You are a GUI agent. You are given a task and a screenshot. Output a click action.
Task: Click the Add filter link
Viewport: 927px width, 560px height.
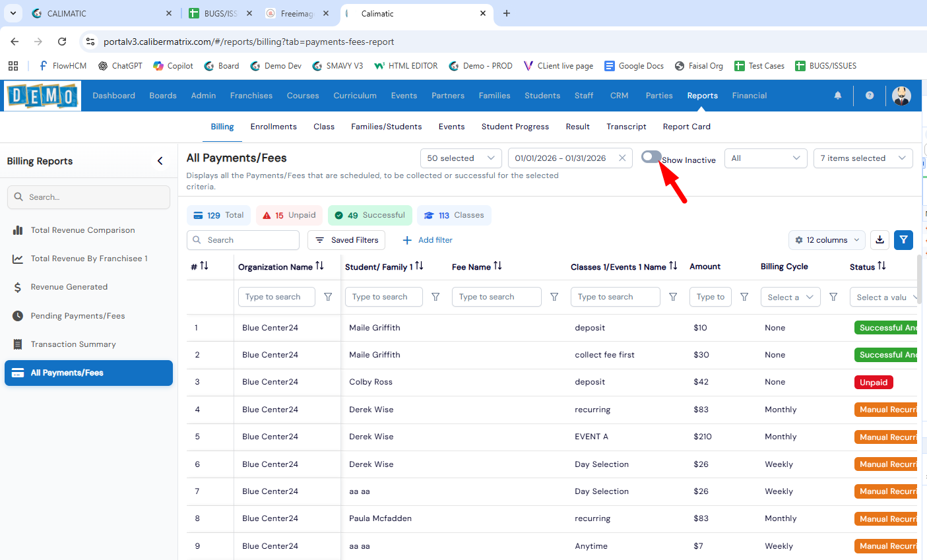(428, 240)
